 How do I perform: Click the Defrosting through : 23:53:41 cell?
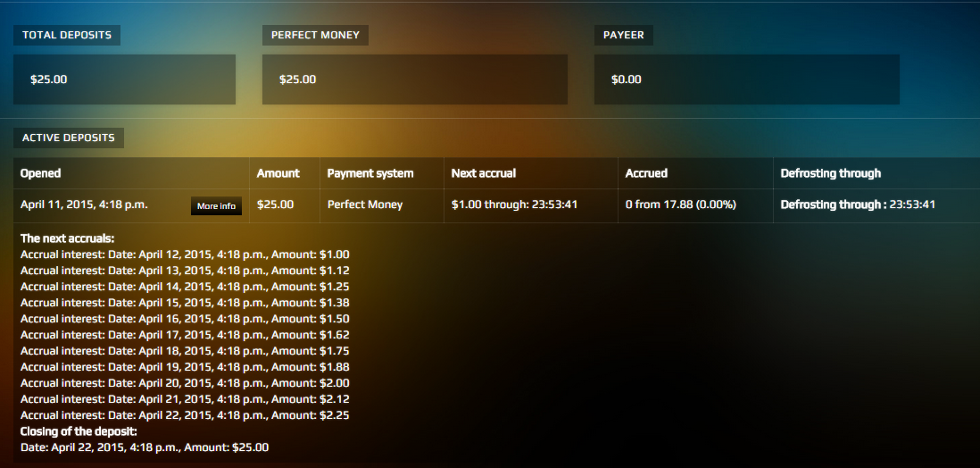click(858, 205)
